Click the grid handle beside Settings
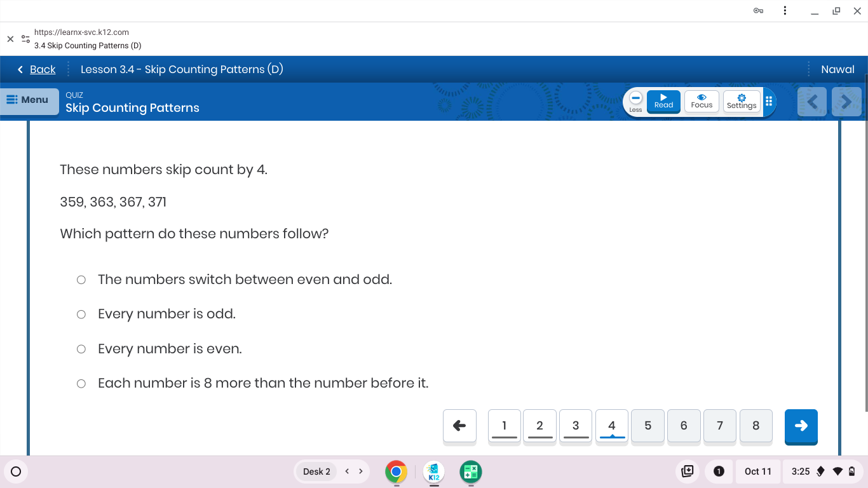 click(769, 101)
